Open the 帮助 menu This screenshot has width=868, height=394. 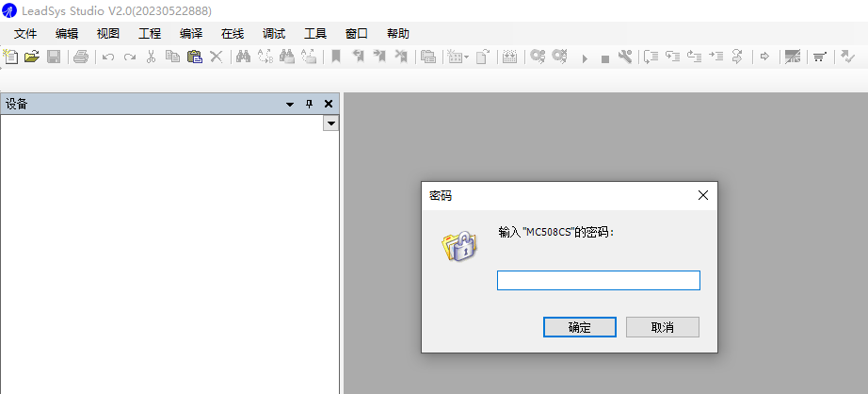click(x=398, y=34)
